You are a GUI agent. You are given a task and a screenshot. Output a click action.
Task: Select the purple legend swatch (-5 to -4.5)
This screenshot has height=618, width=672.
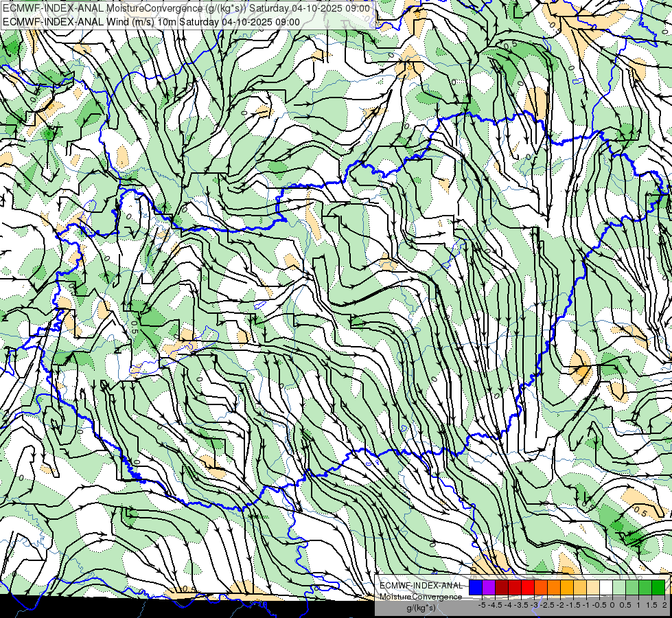point(489,588)
